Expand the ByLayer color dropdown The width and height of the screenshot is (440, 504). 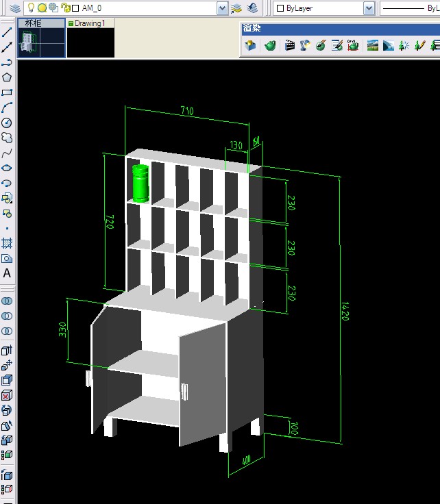click(x=369, y=8)
